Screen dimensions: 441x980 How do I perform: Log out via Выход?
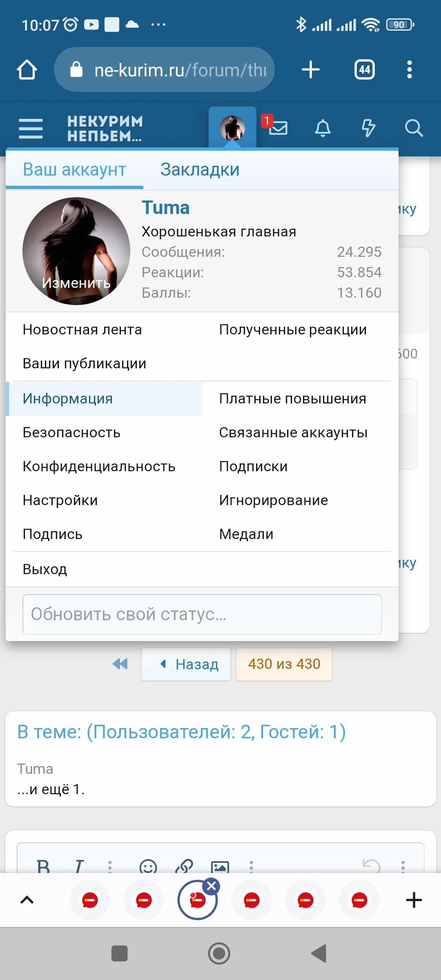pos(45,569)
